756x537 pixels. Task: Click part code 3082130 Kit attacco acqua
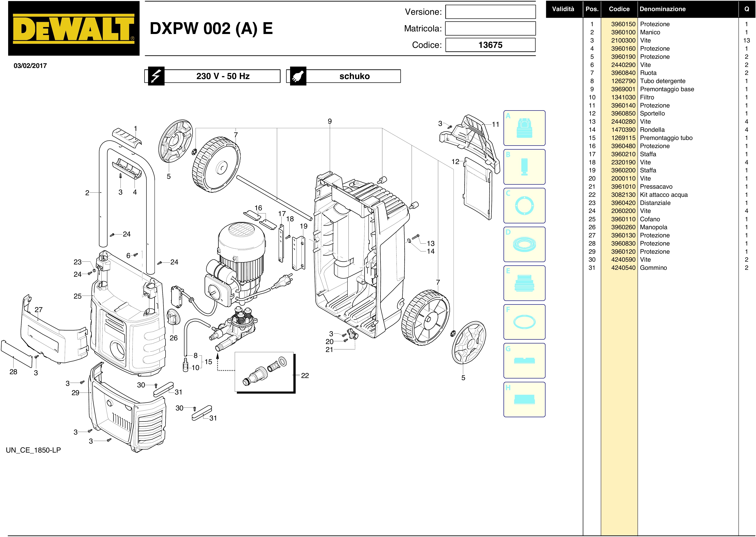click(x=623, y=195)
